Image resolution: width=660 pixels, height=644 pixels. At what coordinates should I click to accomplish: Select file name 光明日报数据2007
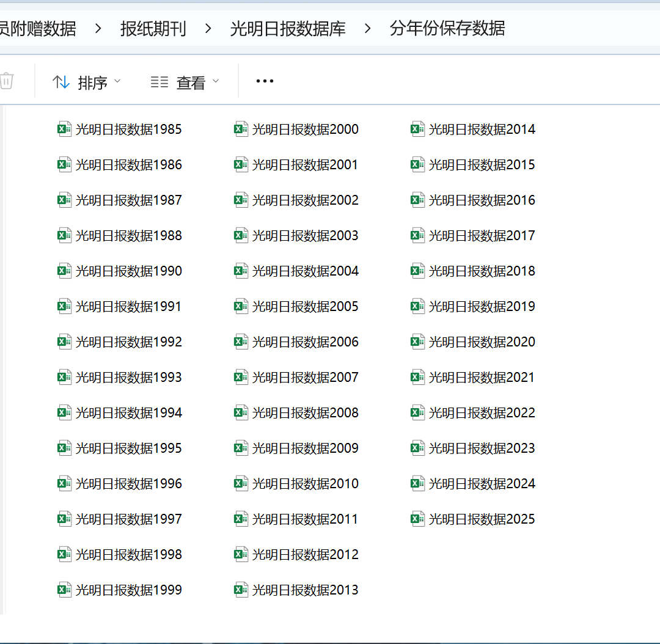click(x=305, y=377)
